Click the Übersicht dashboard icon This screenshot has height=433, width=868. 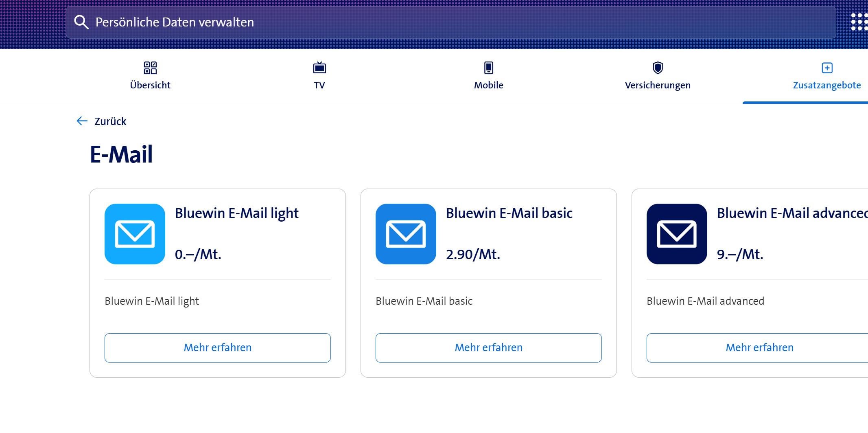pyautogui.click(x=150, y=68)
